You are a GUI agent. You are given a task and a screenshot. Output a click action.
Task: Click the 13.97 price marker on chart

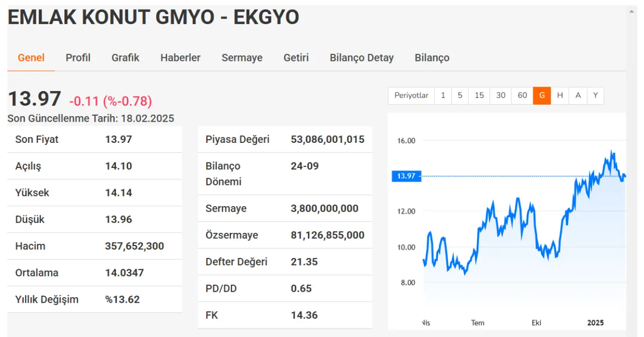406,176
